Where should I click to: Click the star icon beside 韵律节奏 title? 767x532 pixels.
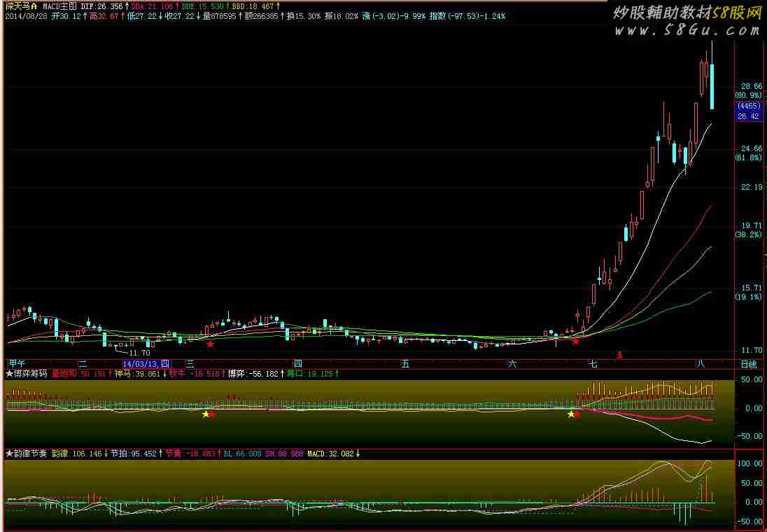(x=9, y=454)
